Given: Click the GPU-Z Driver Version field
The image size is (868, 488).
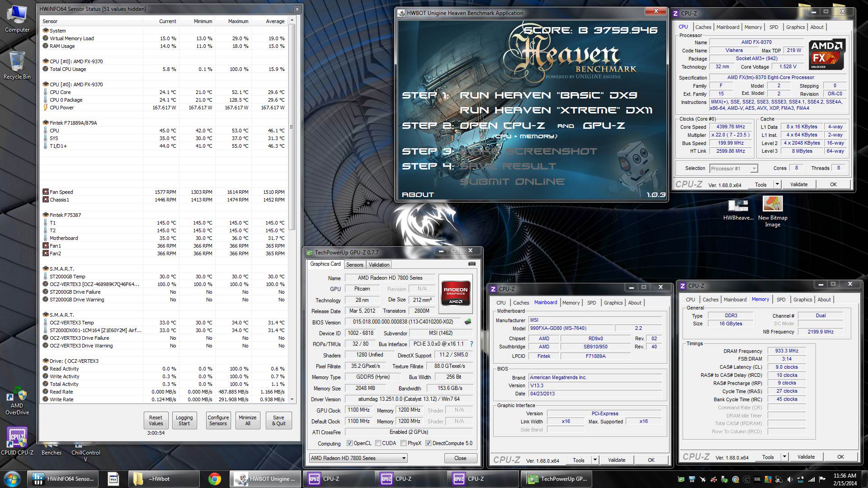Looking at the screenshot, I should coord(409,399).
